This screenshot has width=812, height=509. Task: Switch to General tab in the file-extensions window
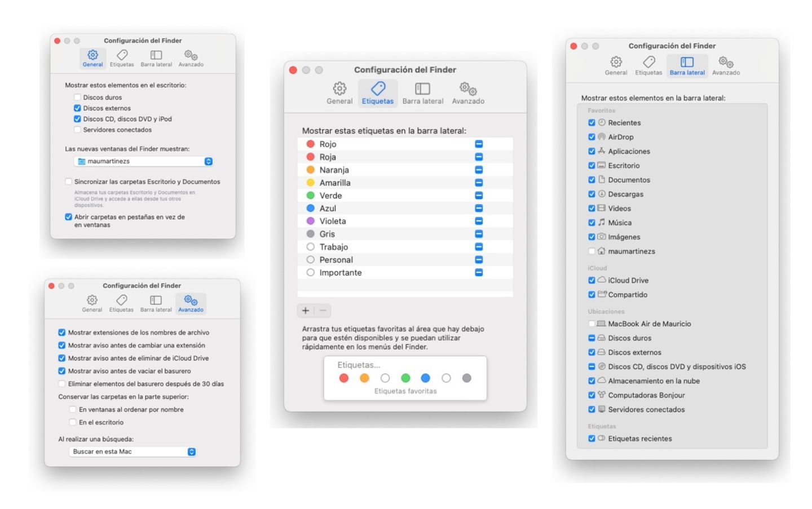92,303
